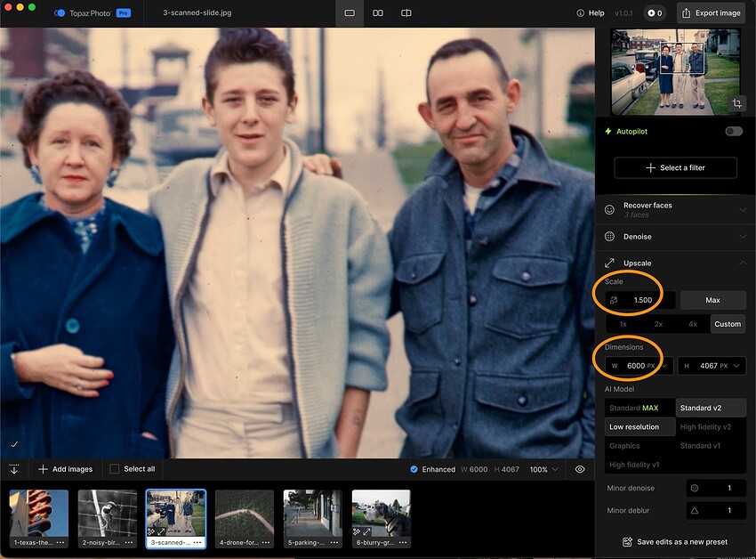Click the crop icon on the navigator preview
Viewport: 756px width, 559px height.
click(x=736, y=103)
